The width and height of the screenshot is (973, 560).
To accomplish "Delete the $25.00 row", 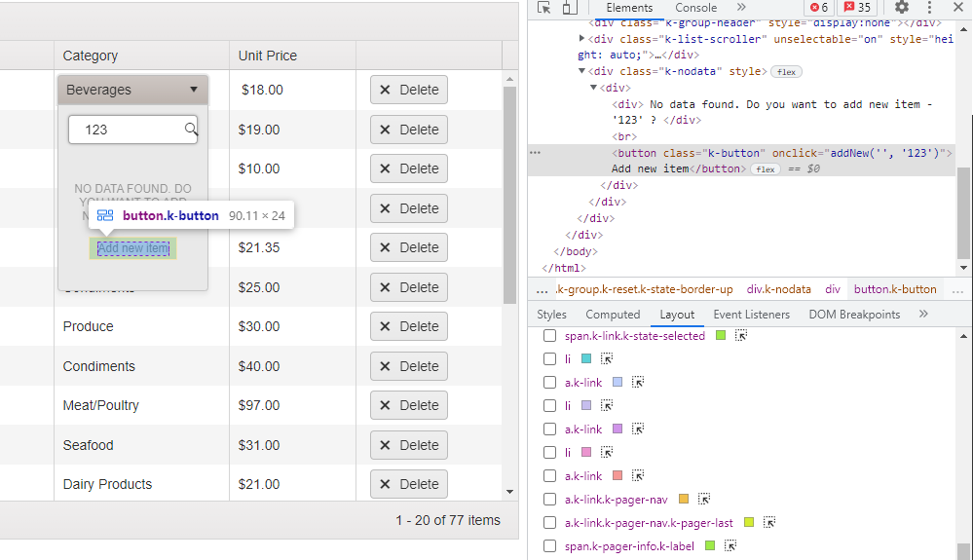I will (409, 287).
